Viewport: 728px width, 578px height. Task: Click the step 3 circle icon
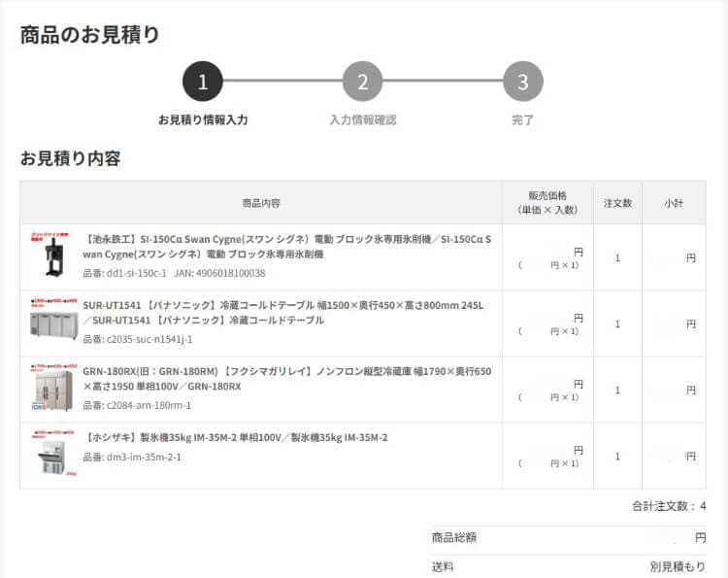(523, 82)
